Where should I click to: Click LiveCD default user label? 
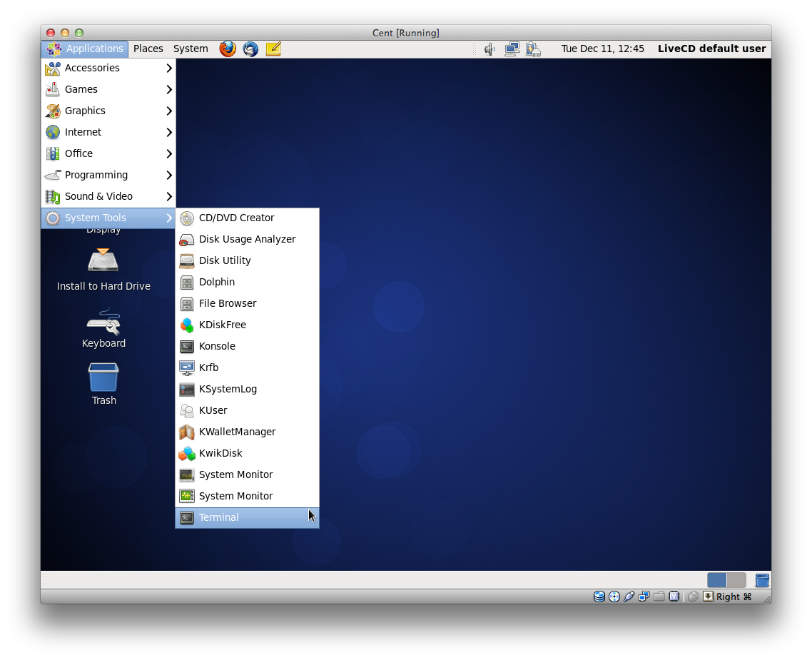pyautogui.click(x=711, y=49)
